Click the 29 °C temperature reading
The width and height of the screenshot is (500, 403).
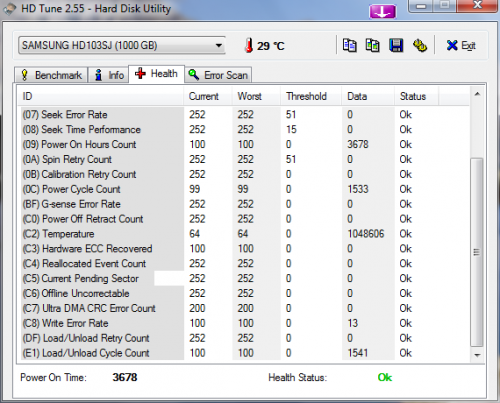(270, 46)
